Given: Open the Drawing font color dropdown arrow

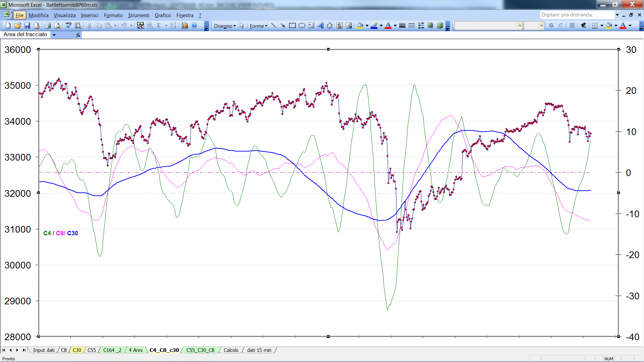Looking at the screenshot, I should (395, 26).
